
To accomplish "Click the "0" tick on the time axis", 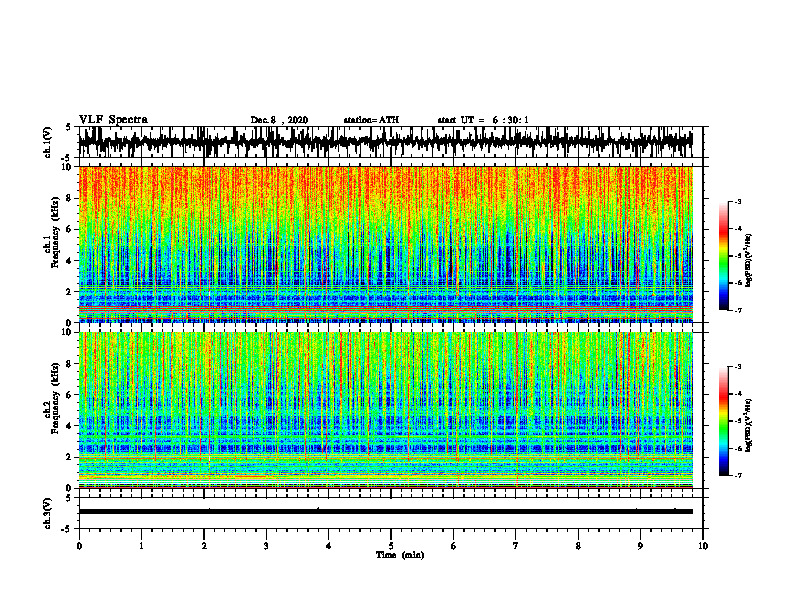I will click(79, 546).
